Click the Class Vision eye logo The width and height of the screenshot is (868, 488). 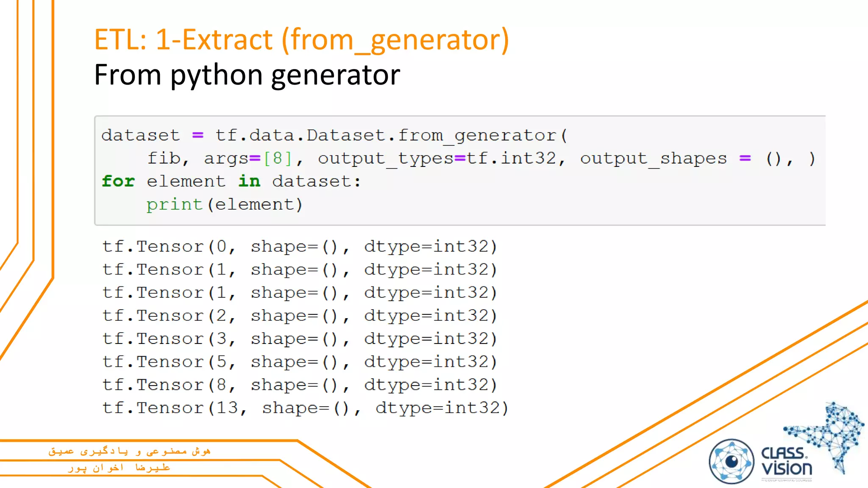point(732,461)
